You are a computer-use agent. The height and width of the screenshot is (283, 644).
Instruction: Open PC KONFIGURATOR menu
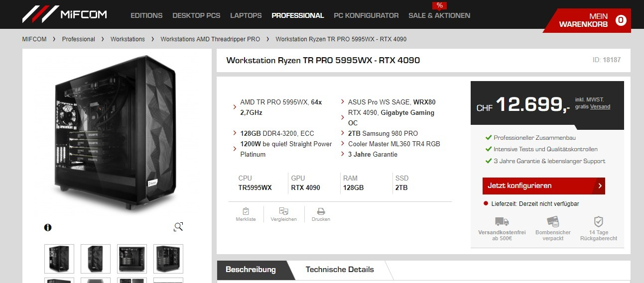(x=366, y=15)
